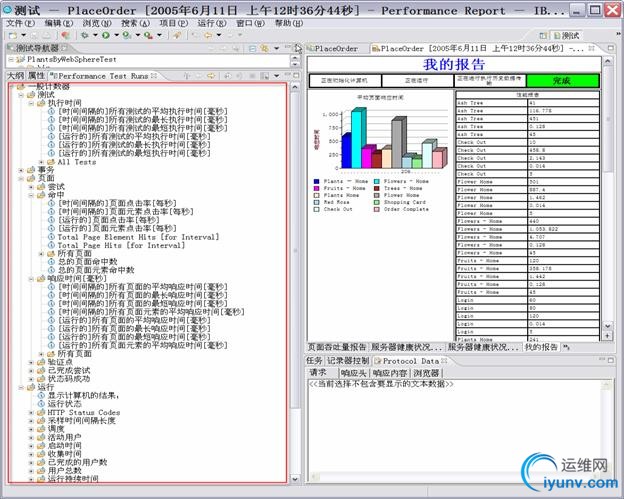The image size is (624, 499).
Task: Collapse the 命中 tree folder
Action: pyautogui.click(x=31, y=195)
